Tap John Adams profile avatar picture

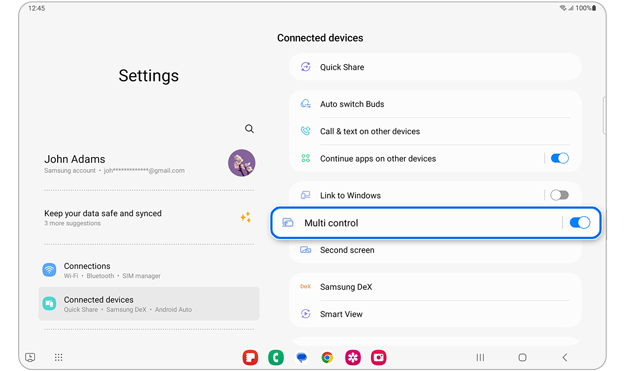click(242, 163)
